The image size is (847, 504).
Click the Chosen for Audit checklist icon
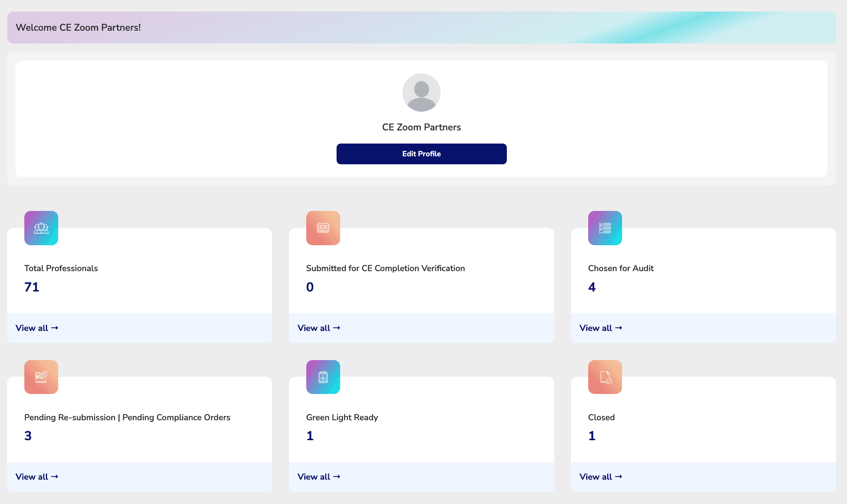click(605, 228)
